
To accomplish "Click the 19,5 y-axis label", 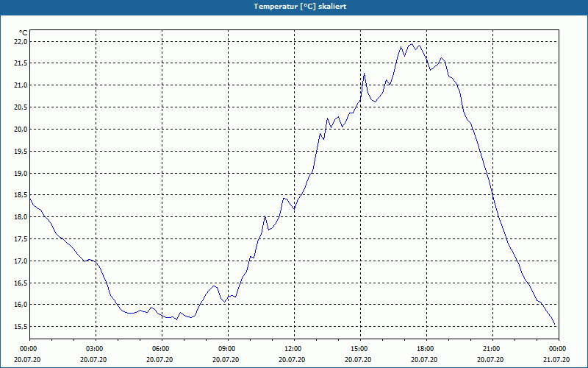I will [x=21, y=152].
